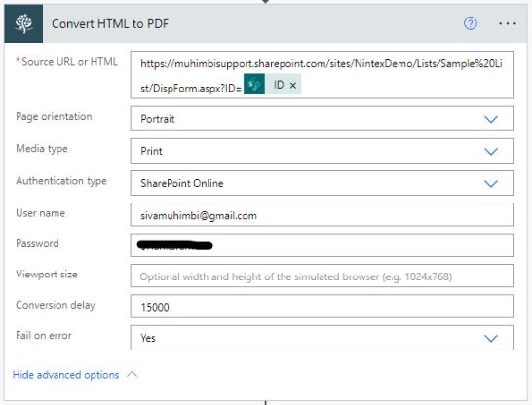This screenshot has width=532, height=405.
Task: Open the Media type dropdown
Action: coord(322,151)
